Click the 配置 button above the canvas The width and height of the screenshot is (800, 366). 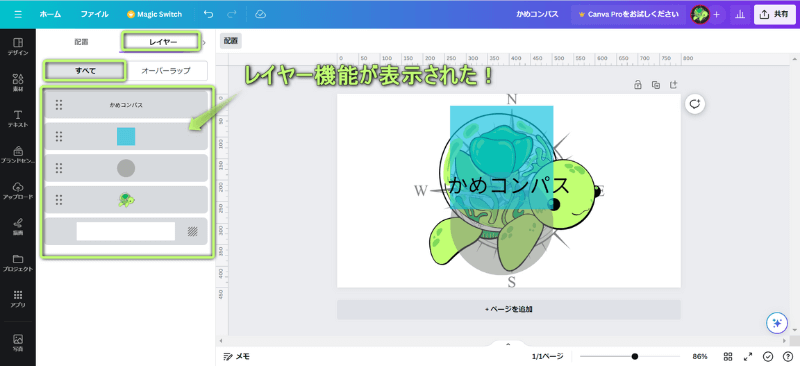tap(231, 42)
